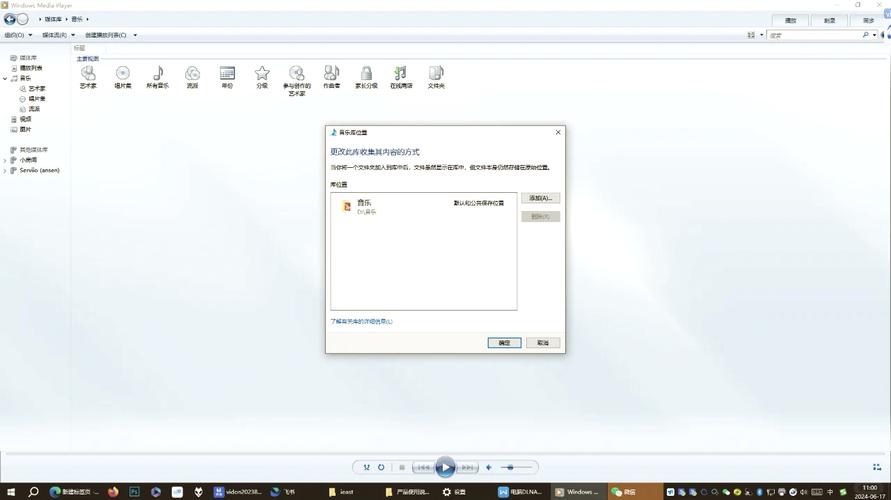This screenshot has width=891, height=500.
Task: Skip to the previous track
Action: click(x=423, y=467)
